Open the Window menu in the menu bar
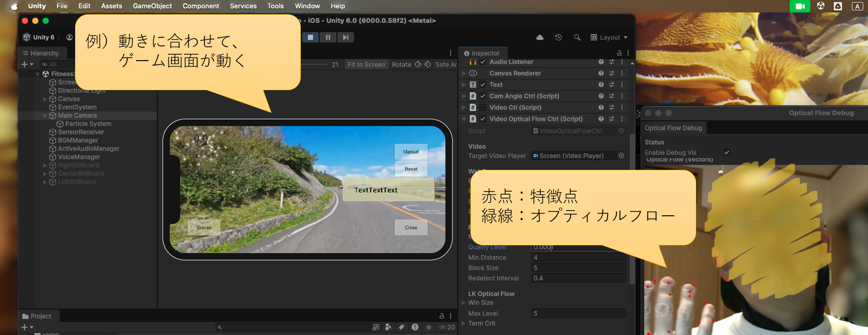 (307, 6)
